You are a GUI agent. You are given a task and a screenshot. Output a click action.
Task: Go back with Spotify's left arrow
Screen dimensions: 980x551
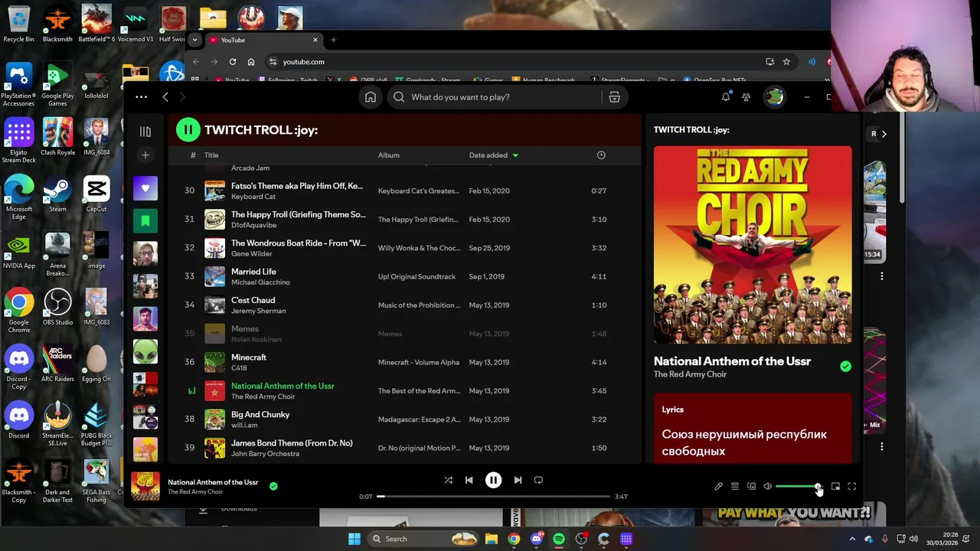(165, 97)
